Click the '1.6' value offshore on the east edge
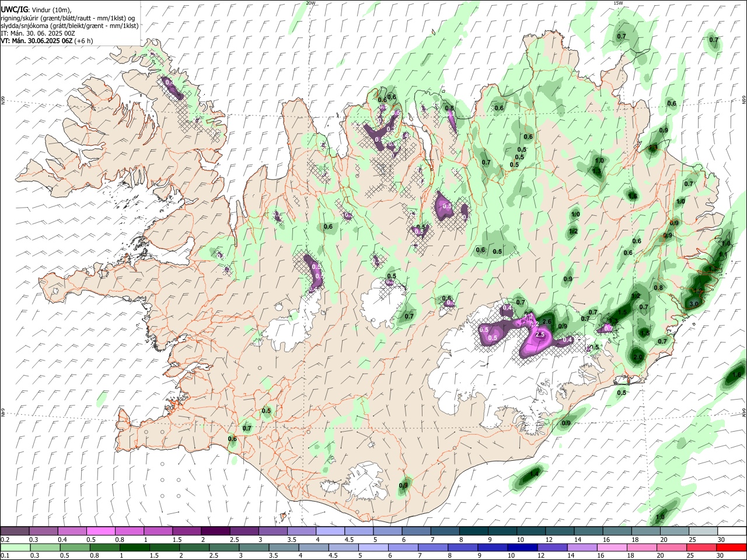This screenshot has height=560, width=747. [736, 375]
